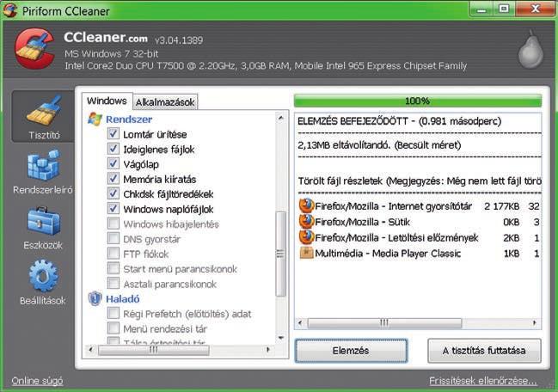Check Asztali parancsikonok

(x=113, y=283)
